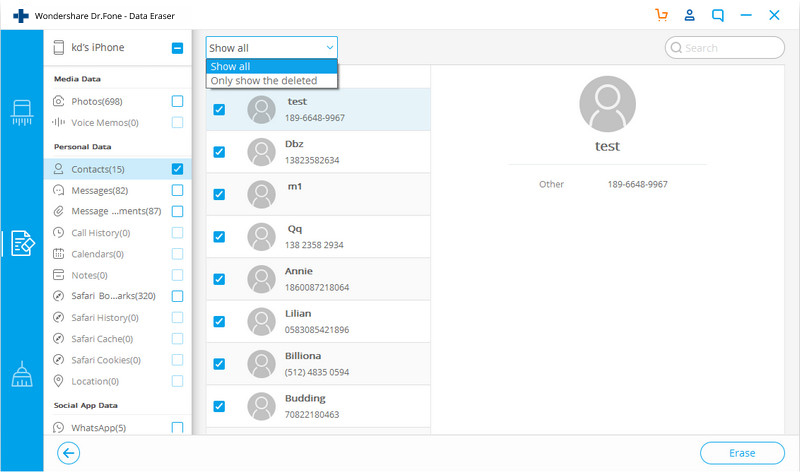800x473 pixels.
Task: Select the Annie contact name
Action: (x=298, y=271)
